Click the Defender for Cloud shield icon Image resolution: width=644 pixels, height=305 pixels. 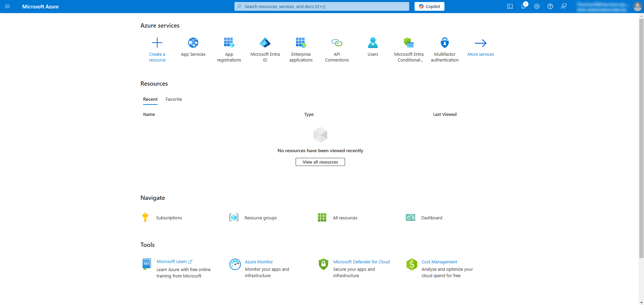[x=323, y=264]
